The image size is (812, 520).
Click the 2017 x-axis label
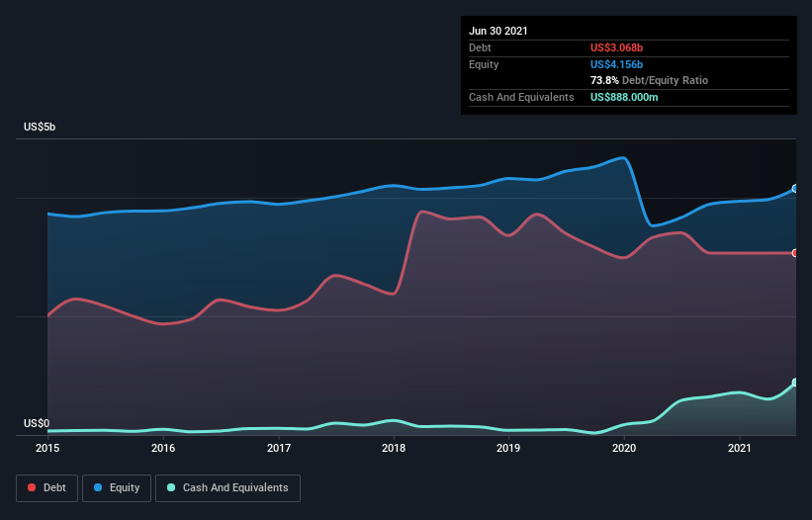[x=279, y=448]
